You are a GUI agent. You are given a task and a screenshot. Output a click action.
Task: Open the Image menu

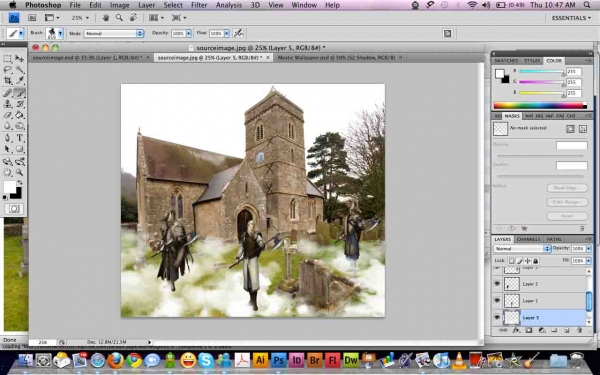(x=119, y=5)
